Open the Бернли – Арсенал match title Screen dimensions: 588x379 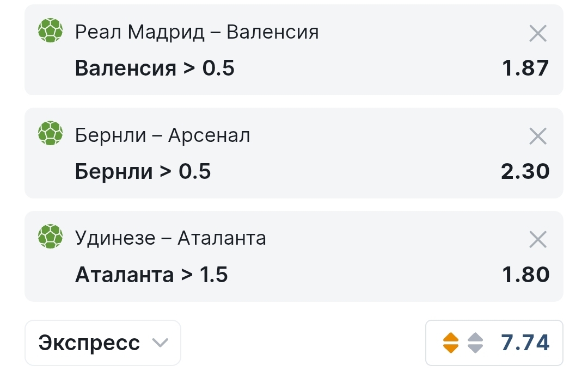[162, 135]
